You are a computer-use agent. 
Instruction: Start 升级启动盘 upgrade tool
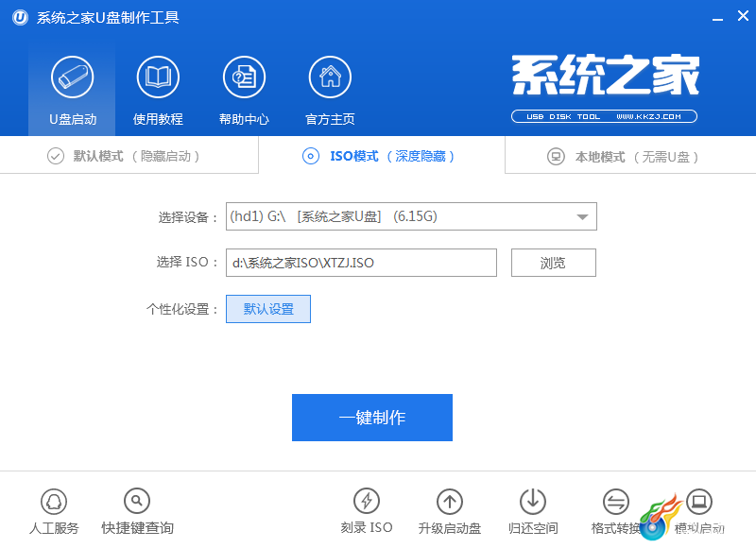coord(450,502)
